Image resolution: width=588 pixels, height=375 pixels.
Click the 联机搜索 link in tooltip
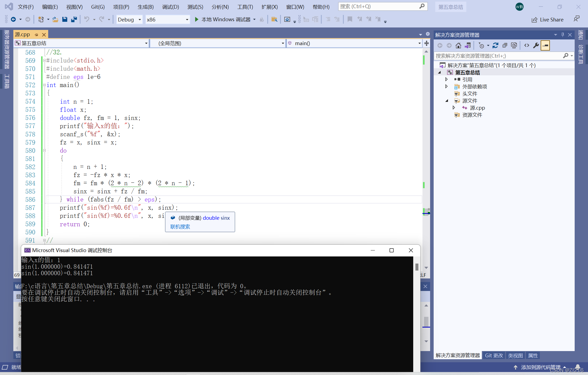(x=180, y=227)
